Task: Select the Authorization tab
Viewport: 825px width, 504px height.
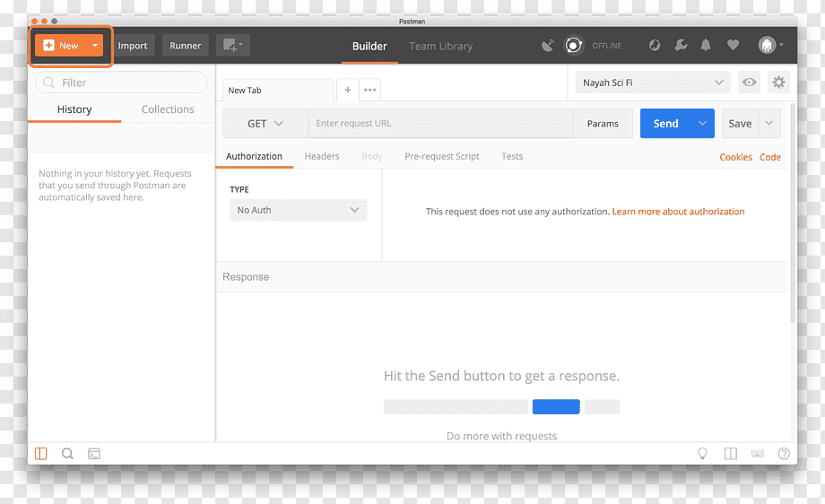Action: click(254, 157)
